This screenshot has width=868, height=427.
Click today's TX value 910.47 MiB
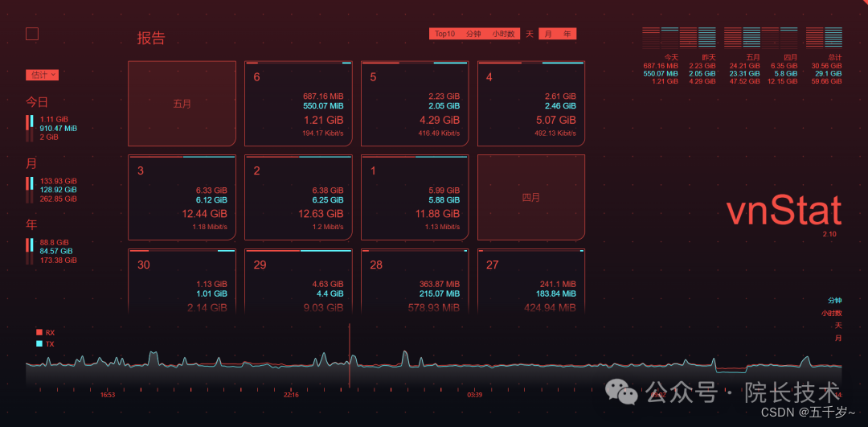click(x=58, y=128)
